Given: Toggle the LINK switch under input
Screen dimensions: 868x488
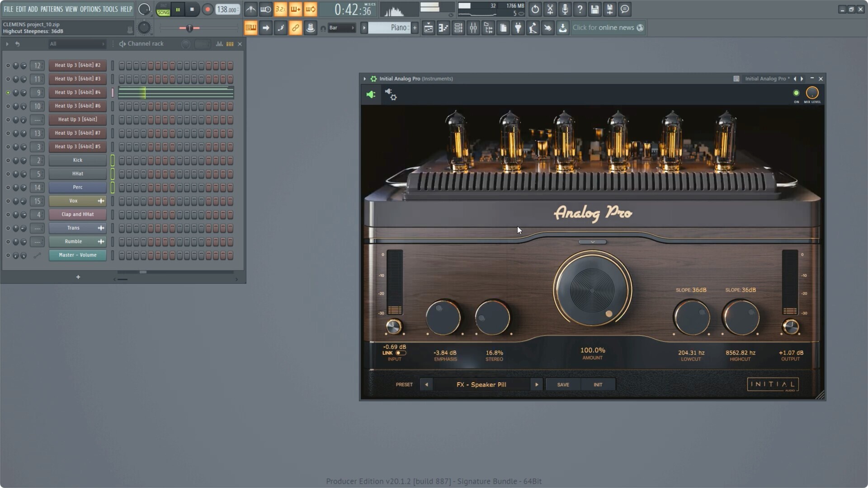Looking at the screenshot, I should [x=401, y=353].
